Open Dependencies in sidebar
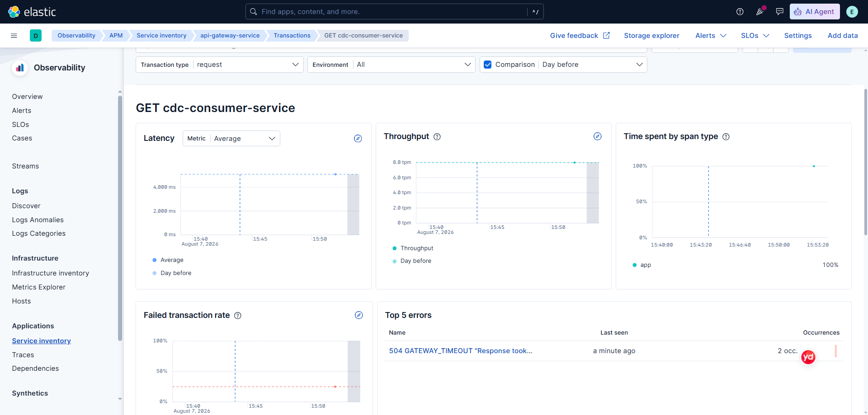Image resolution: width=868 pixels, height=415 pixels. tap(36, 368)
